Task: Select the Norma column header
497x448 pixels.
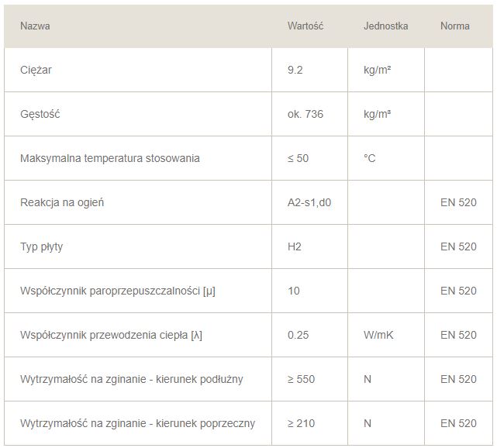Action: pos(455,26)
